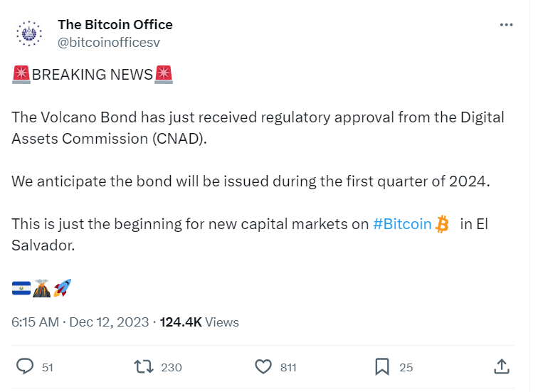
Task: Open the share menu icon
Action: (x=501, y=366)
